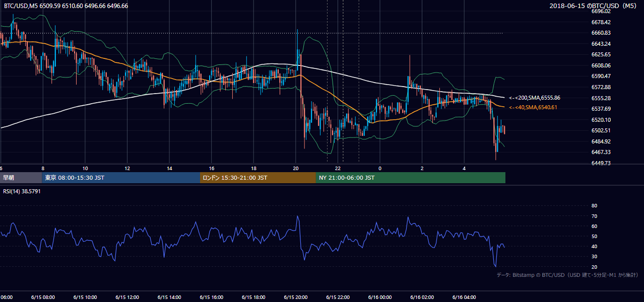Click the 6/15 20:00 time label
The height and width of the screenshot is (302, 644).
[x=296, y=297]
